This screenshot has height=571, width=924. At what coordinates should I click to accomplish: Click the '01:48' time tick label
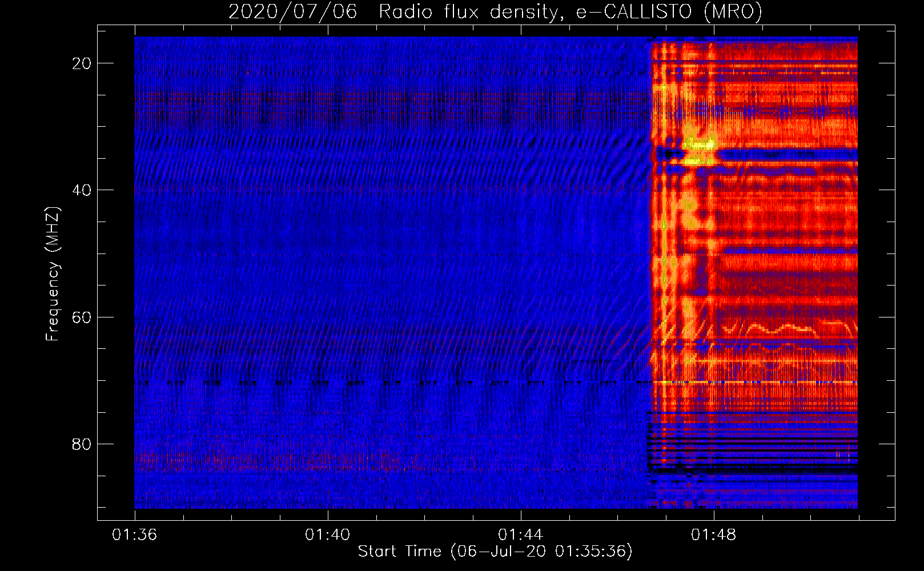714,535
